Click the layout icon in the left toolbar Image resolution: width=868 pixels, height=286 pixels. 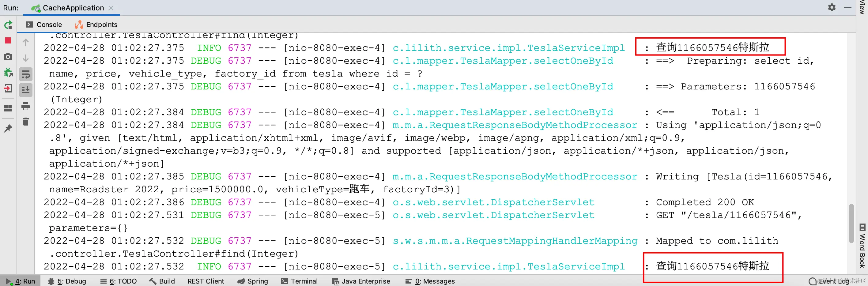point(8,108)
